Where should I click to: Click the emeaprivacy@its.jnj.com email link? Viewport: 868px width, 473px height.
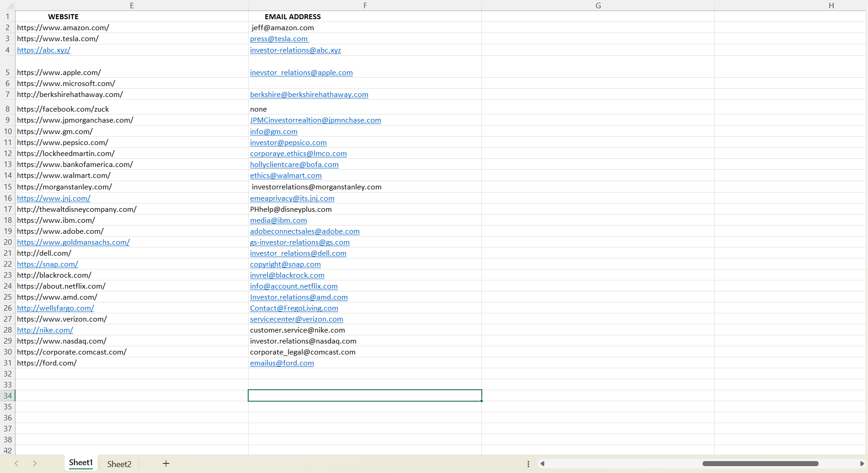292,199
